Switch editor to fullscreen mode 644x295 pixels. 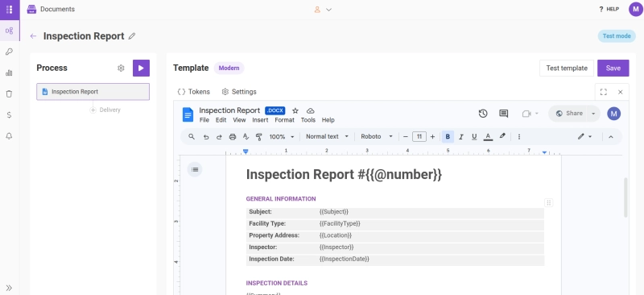click(x=603, y=92)
